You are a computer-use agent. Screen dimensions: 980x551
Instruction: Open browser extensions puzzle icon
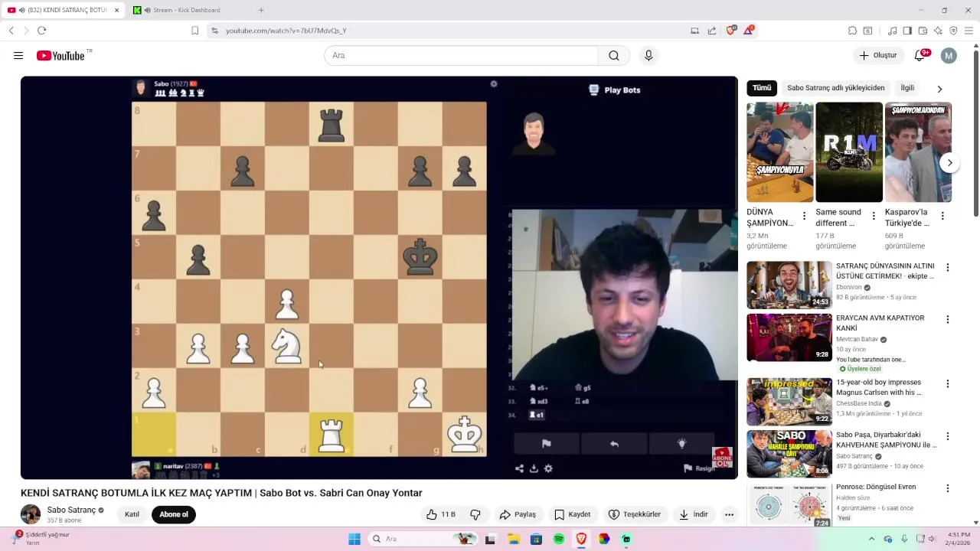click(x=852, y=31)
